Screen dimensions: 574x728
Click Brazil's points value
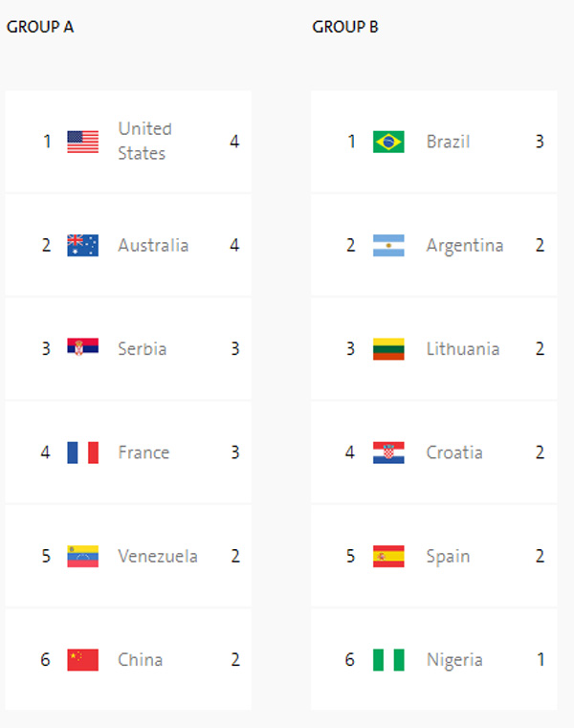coord(540,142)
